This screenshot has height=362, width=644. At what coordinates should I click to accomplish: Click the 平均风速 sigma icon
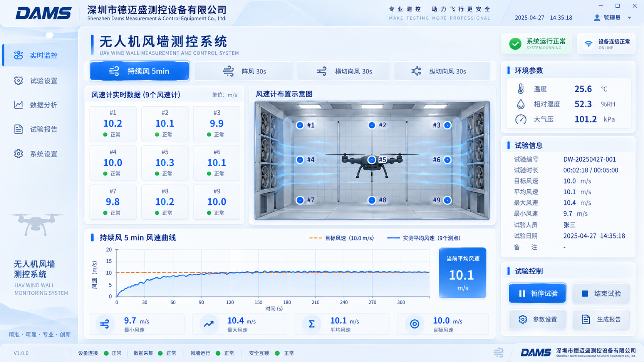312,324
